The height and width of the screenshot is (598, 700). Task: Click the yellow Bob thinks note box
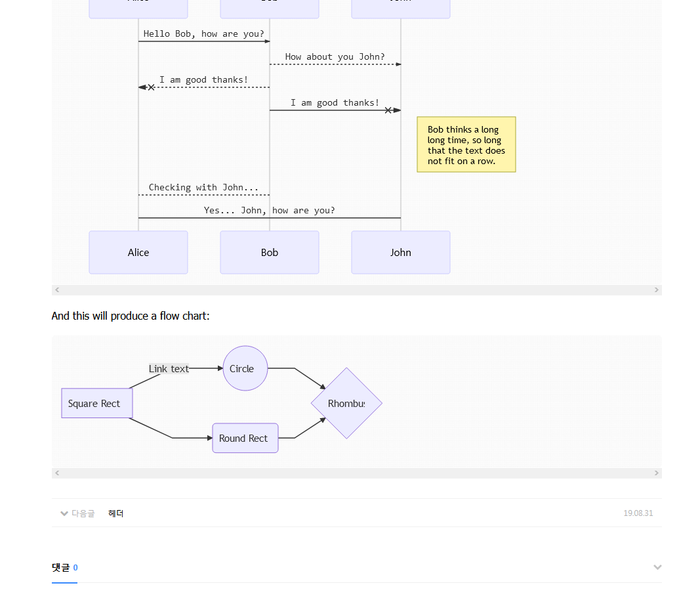click(466, 144)
